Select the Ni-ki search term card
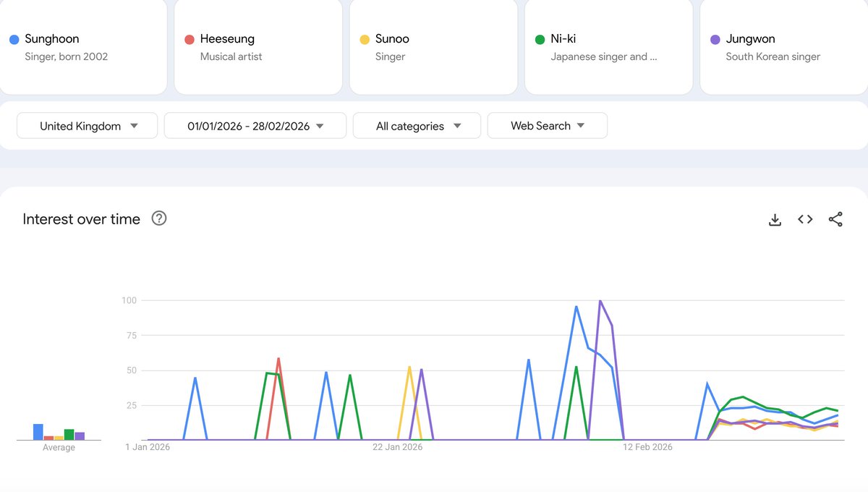Screen dimensions: 868x492 [x=608, y=47]
